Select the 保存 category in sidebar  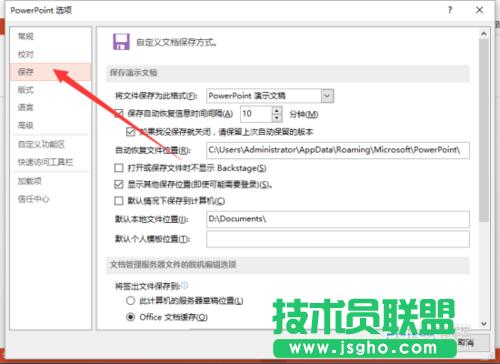tap(50, 72)
